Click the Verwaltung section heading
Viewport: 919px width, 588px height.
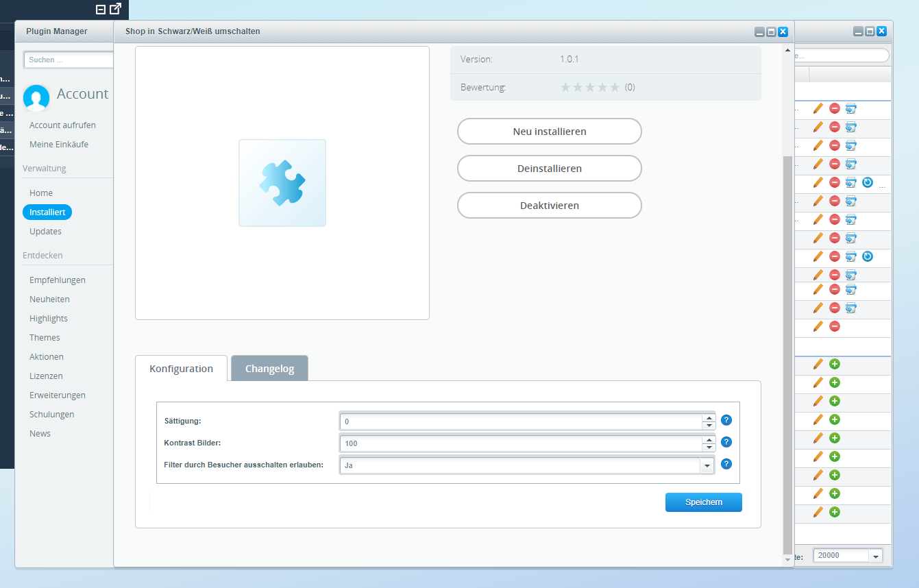45,168
